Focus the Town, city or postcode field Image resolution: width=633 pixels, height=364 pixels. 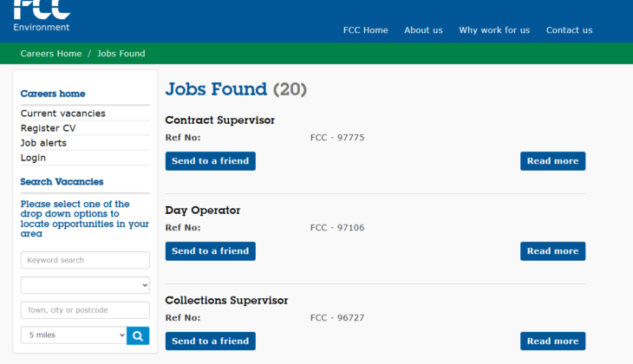[x=85, y=310]
